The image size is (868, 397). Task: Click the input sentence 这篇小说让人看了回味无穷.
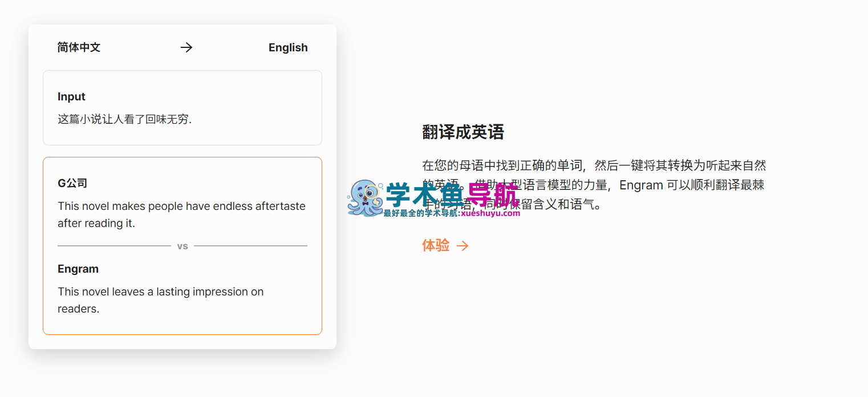[x=124, y=119]
